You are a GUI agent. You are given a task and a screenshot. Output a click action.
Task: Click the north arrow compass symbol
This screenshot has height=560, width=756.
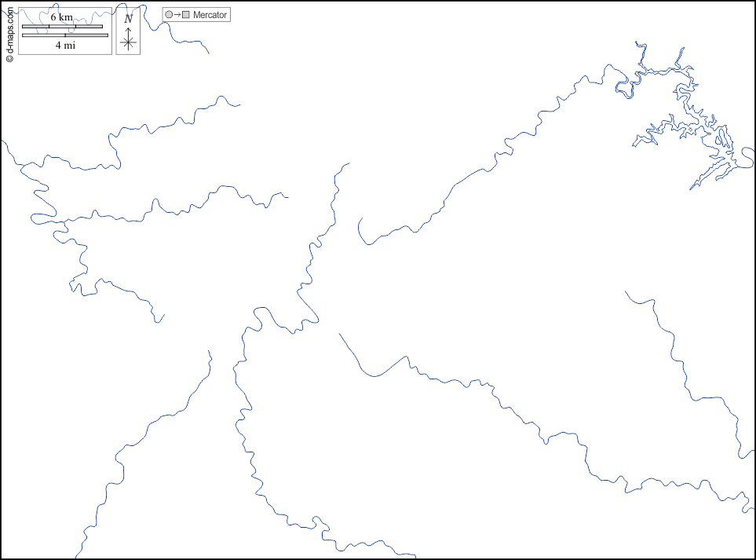point(128,32)
